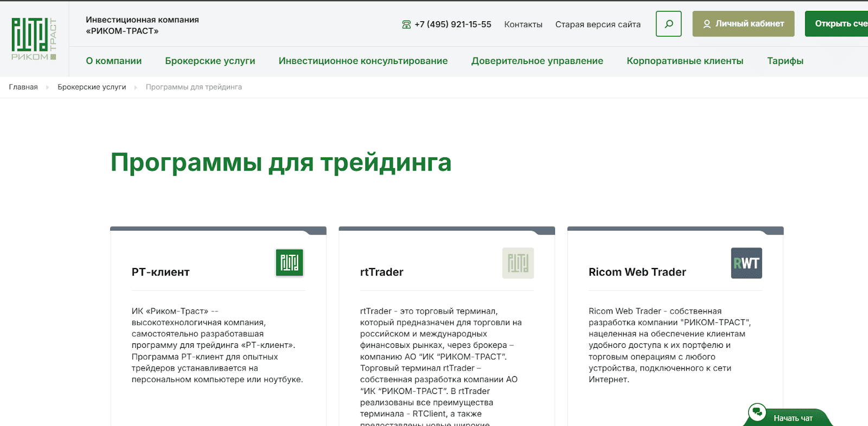Click the РТ-клиент description paragraph
The image size is (868, 426).
(218, 345)
